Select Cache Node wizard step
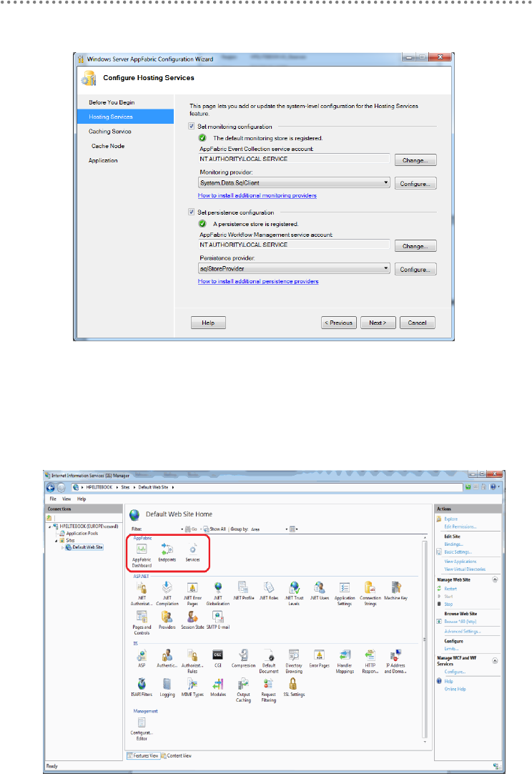The width and height of the screenshot is (532, 774). click(x=107, y=146)
